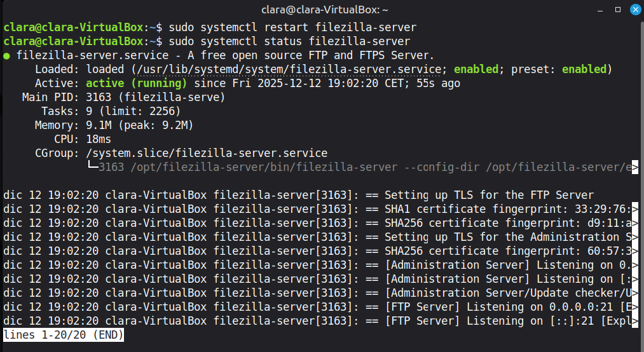Viewport: 644px width, 352px height.
Task: Click the green active status dot
Action: pos(6,56)
